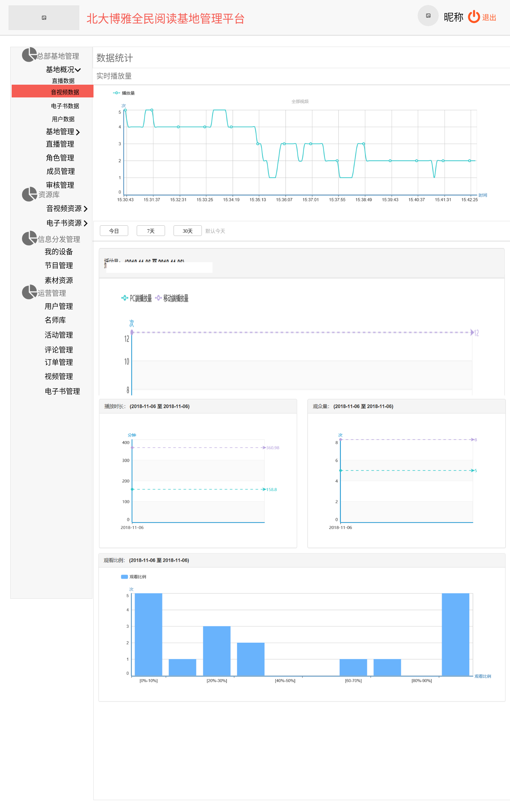Screen dimensions: 510x812
Task: Click the pie icon beside 运营管理
Action: click(x=29, y=292)
